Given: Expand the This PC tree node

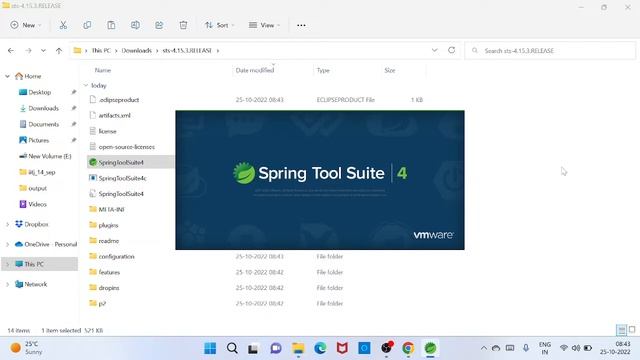Looking at the screenshot, I should 7,264.
